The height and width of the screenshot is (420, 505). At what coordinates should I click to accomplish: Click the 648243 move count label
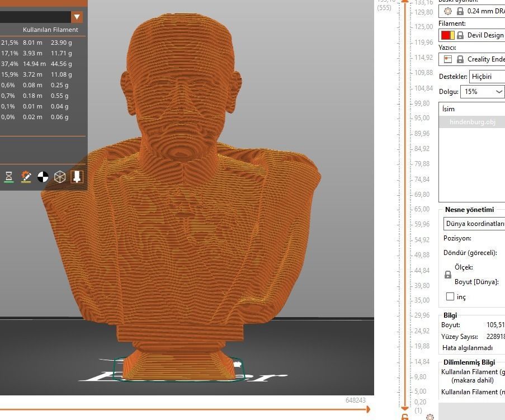point(356,400)
